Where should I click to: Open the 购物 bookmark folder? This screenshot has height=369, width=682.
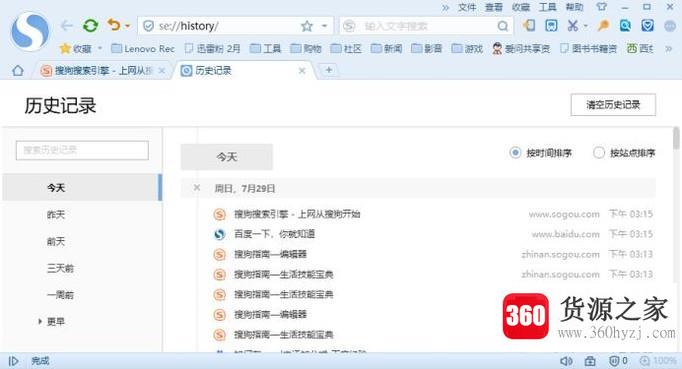click(306, 48)
